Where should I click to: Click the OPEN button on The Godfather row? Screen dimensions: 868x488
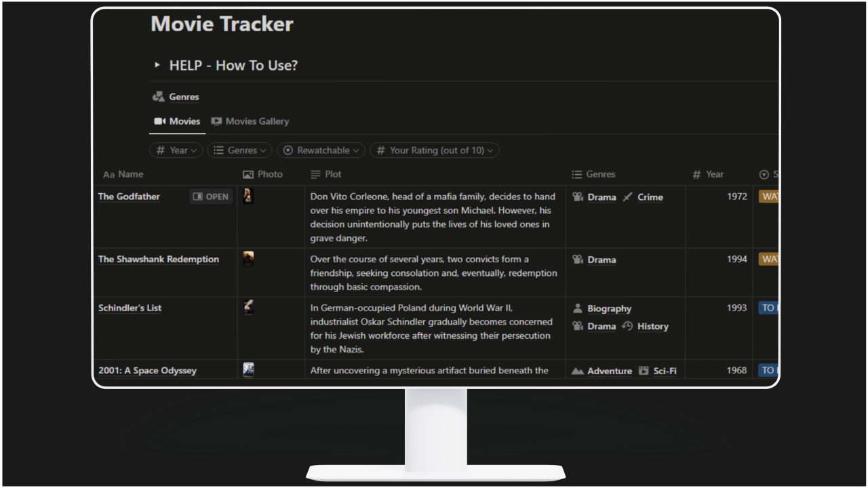click(210, 197)
